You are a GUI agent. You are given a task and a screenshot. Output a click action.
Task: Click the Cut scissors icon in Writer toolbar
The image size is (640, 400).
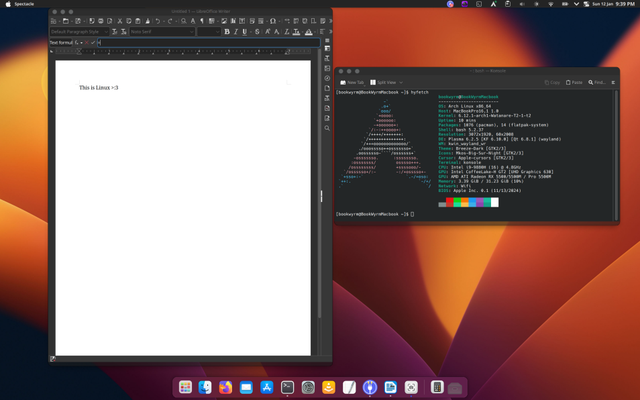tap(120, 21)
